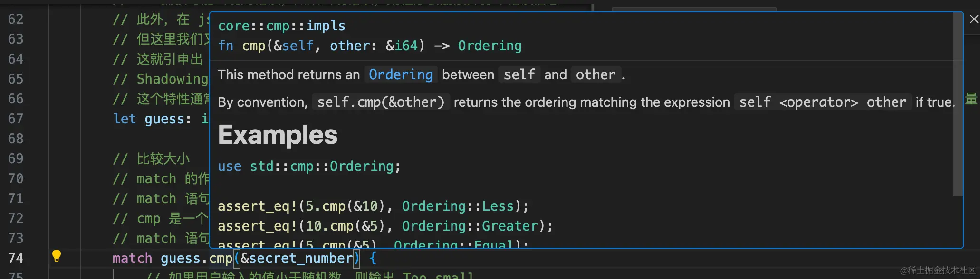Click the 'guess' variable on line 74

181,258
